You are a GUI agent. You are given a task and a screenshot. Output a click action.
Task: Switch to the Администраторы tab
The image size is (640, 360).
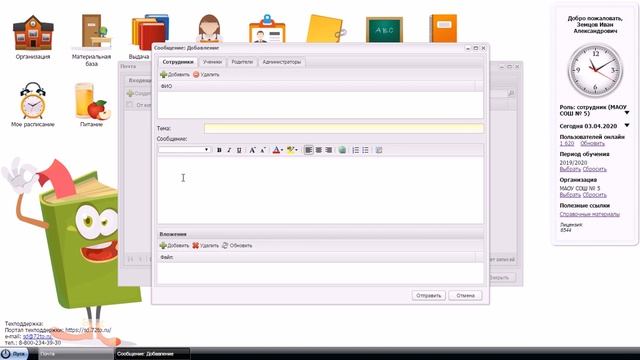point(282,62)
